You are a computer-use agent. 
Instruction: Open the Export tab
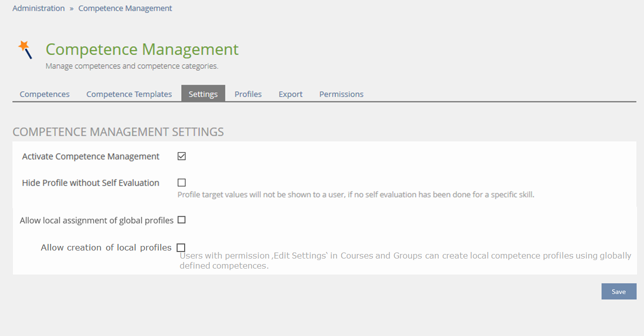(291, 94)
